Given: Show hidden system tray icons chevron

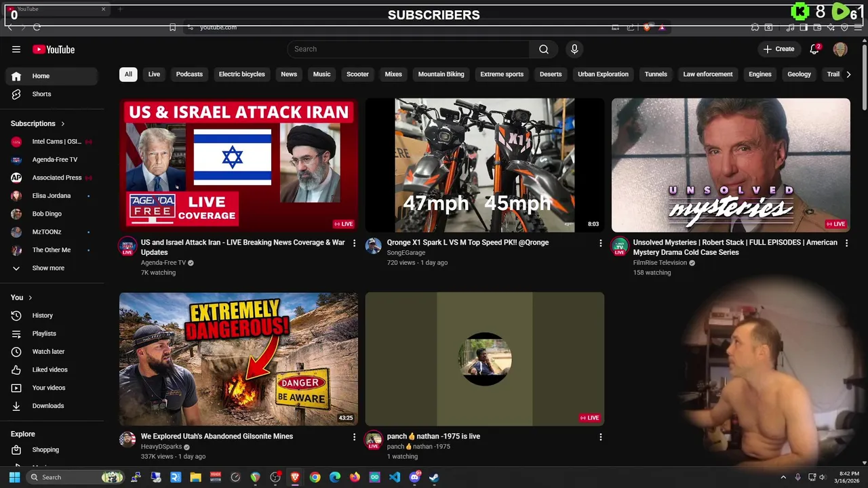Looking at the screenshot, I should point(783,477).
